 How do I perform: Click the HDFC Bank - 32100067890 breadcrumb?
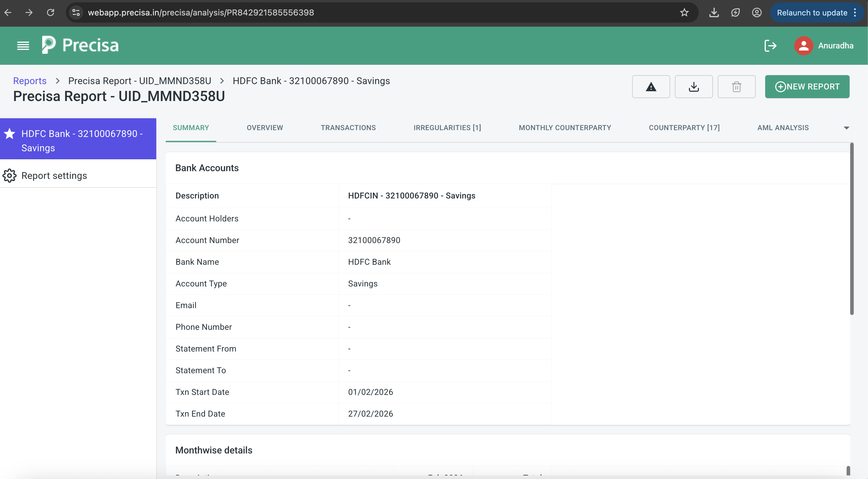coord(311,81)
